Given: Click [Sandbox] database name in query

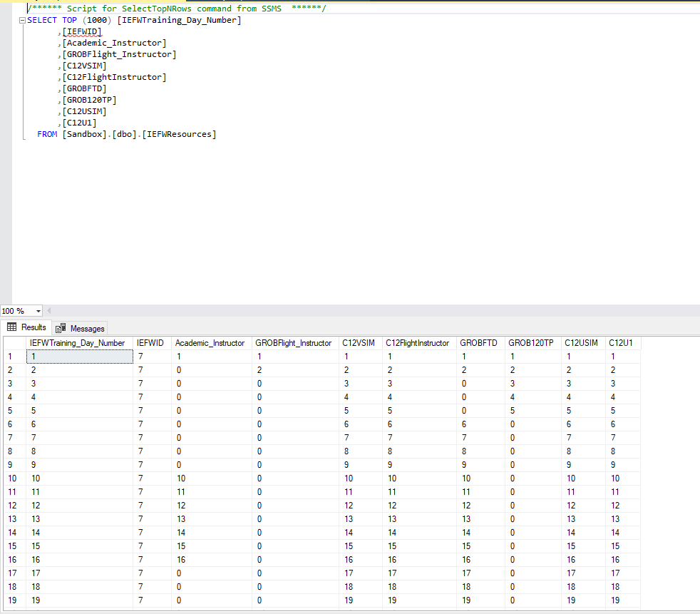Looking at the screenshot, I should coord(84,134).
